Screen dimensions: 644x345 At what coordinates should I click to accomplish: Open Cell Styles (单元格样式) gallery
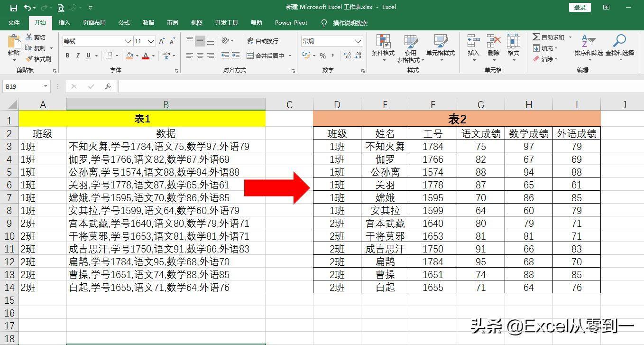(x=441, y=48)
